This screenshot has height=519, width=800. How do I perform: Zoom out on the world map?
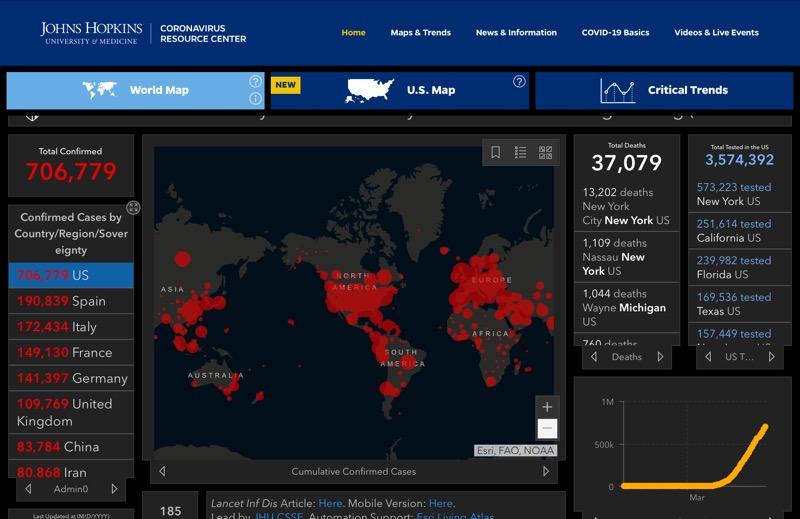point(547,429)
